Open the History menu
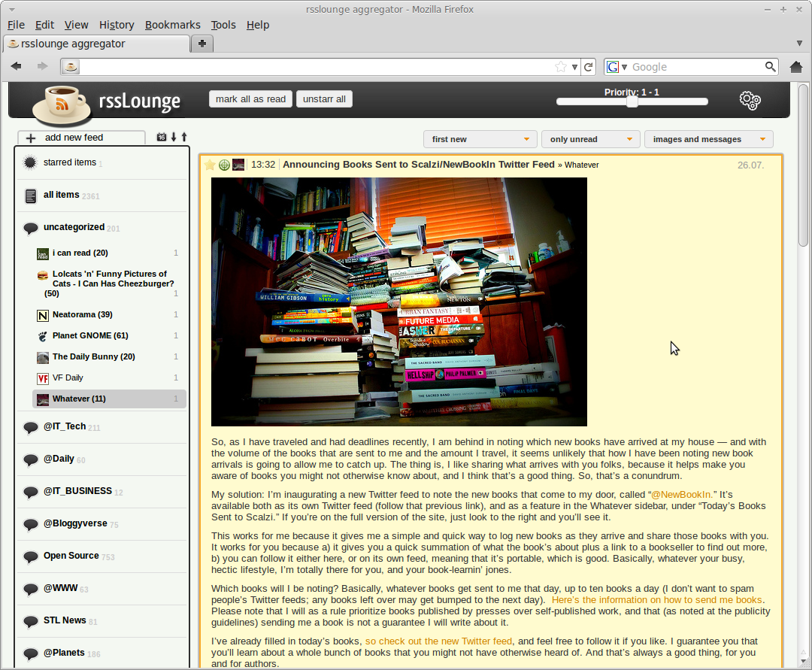Image resolution: width=812 pixels, height=670 pixels. 117,25
